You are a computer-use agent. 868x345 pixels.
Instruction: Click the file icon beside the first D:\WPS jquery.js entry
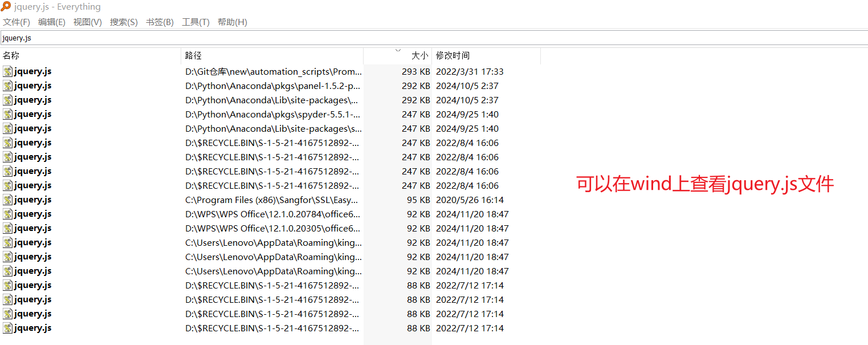click(7, 214)
